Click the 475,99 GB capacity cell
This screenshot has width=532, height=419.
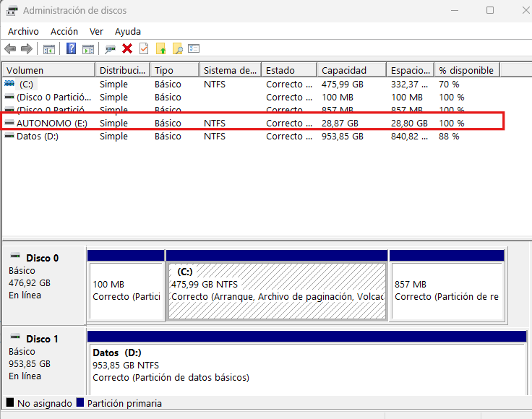point(343,84)
